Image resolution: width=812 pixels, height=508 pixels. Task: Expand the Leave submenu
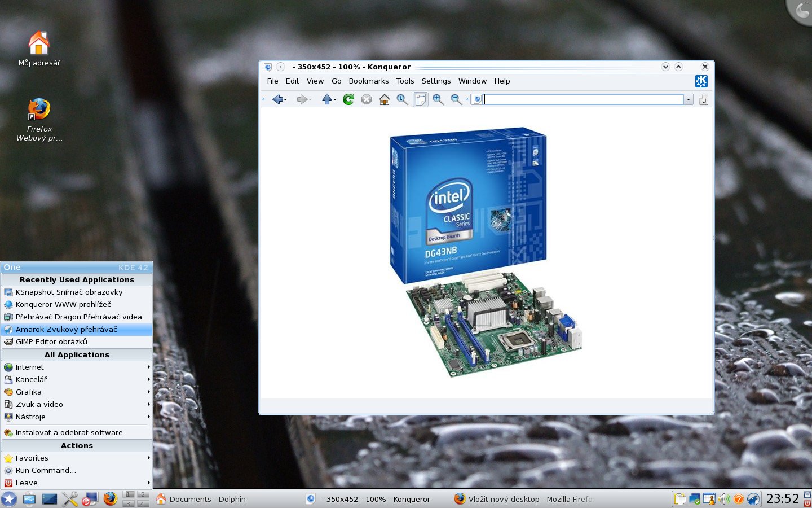[x=77, y=483]
